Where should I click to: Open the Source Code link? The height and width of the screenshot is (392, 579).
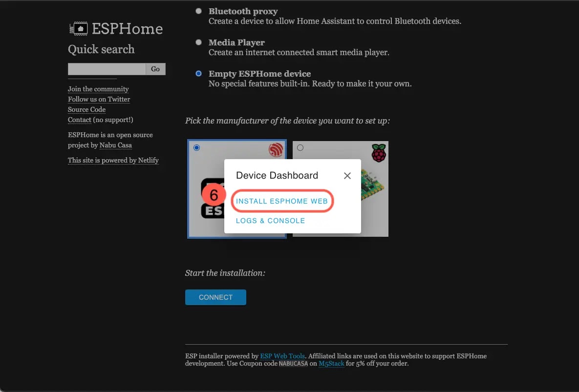(87, 109)
